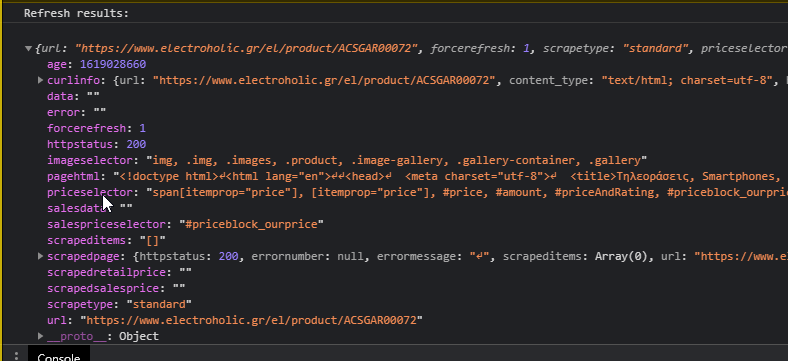Select the scrapedretailprice property

click(119, 273)
